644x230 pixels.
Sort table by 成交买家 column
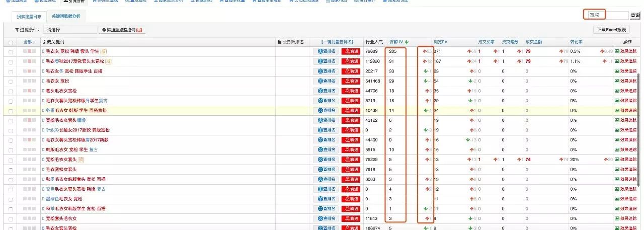[x=486, y=42]
